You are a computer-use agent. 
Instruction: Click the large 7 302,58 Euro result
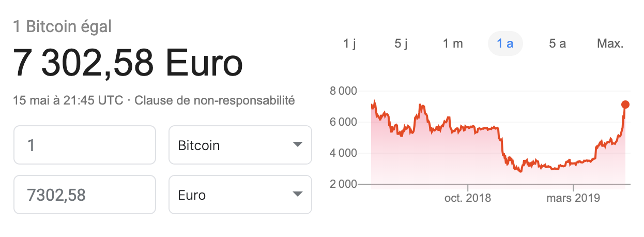pyautogui.click(x=128, y=63)
